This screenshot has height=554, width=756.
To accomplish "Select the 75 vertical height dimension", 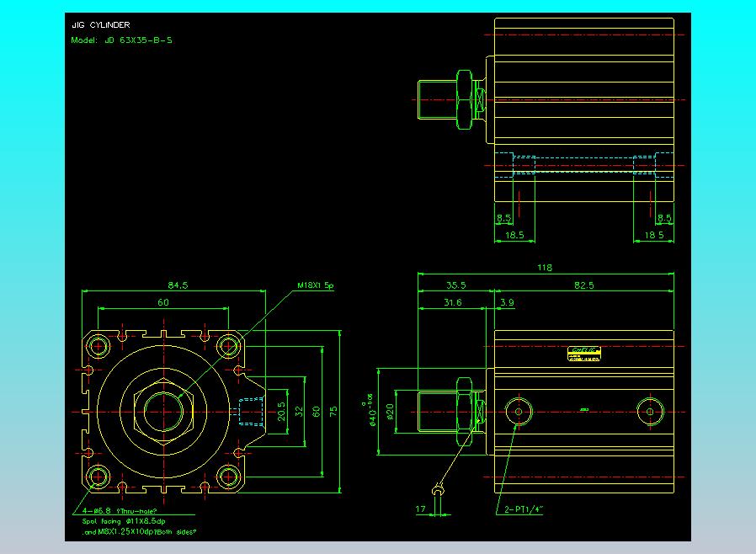I will click(x=333, y=411).
